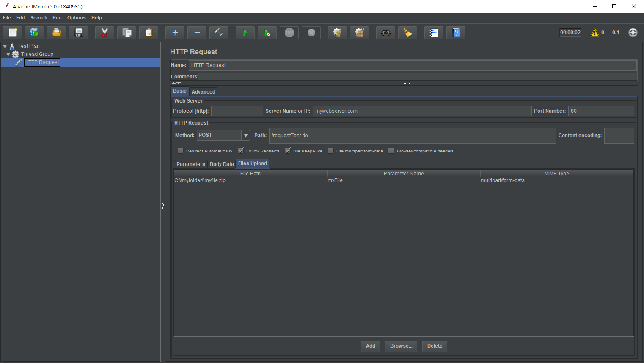Open the Run menu
The image size is (644, 363).
[57, 18]
